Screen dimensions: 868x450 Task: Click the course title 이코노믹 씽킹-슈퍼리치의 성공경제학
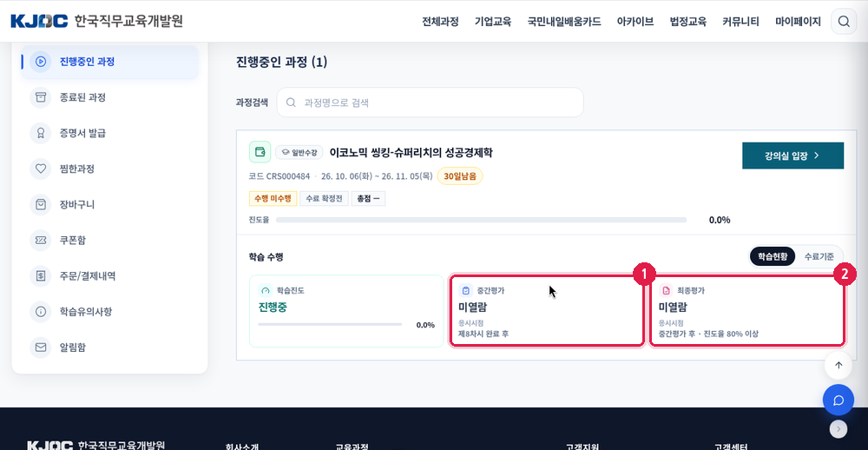(x=411, y=152)
